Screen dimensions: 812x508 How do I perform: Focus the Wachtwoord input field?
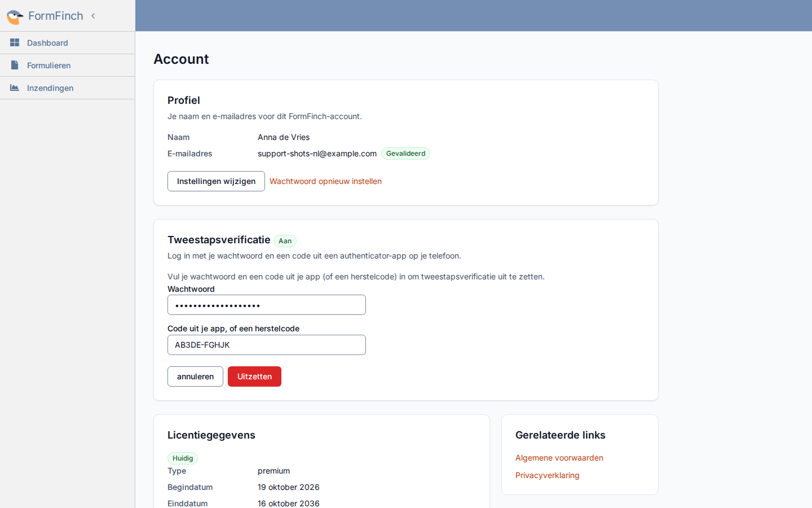coord(267,305)
